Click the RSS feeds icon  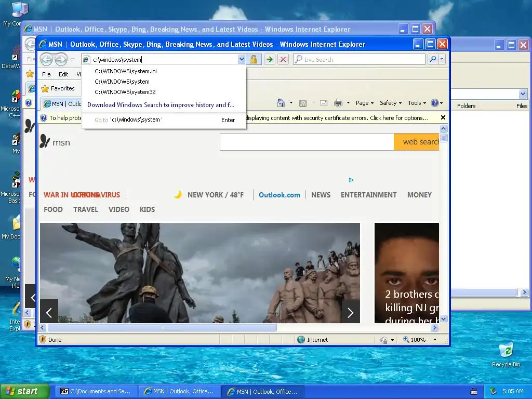click(303, 103)
